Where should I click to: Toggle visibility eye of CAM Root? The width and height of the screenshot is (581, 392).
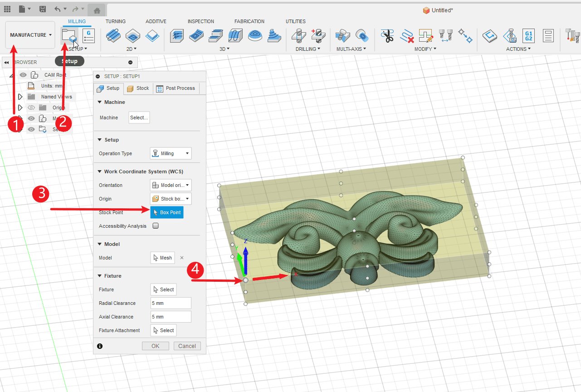pos(23,75)
